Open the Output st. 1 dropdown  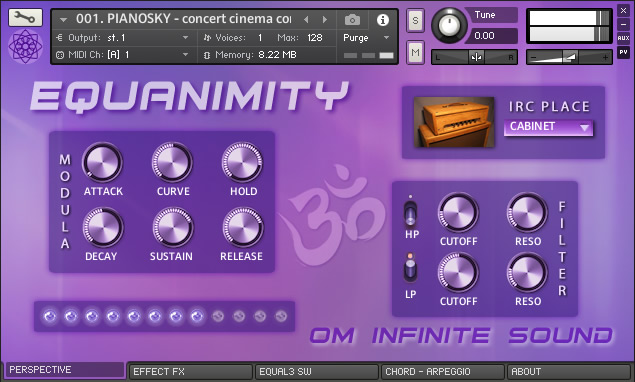[x=122, y=38]
